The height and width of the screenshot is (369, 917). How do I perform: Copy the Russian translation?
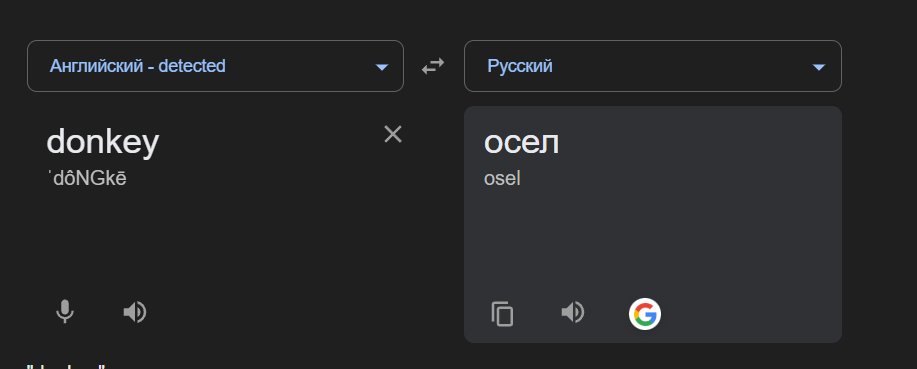(x=502, y=313)
